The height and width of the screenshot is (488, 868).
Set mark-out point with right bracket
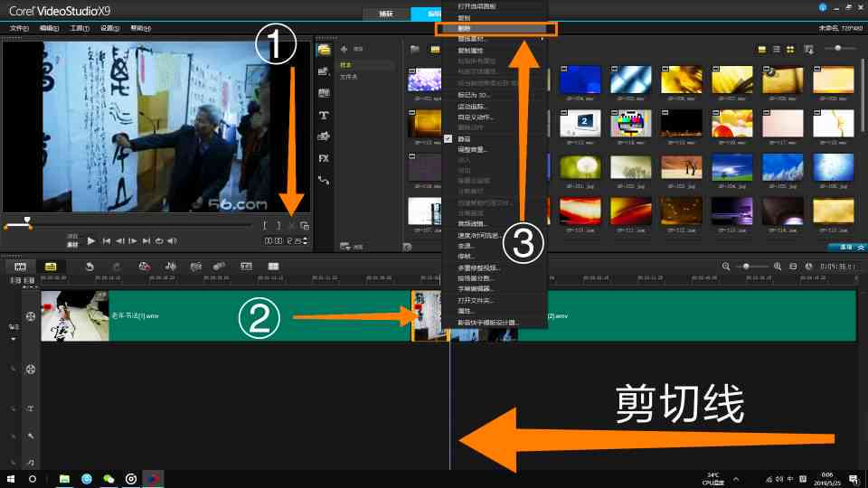(x=278, y=226)
